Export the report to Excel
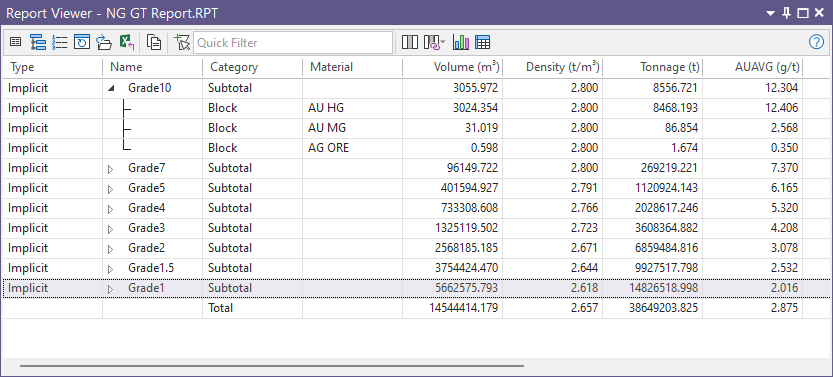Screen dimensions: 833x377 point(126,42)
